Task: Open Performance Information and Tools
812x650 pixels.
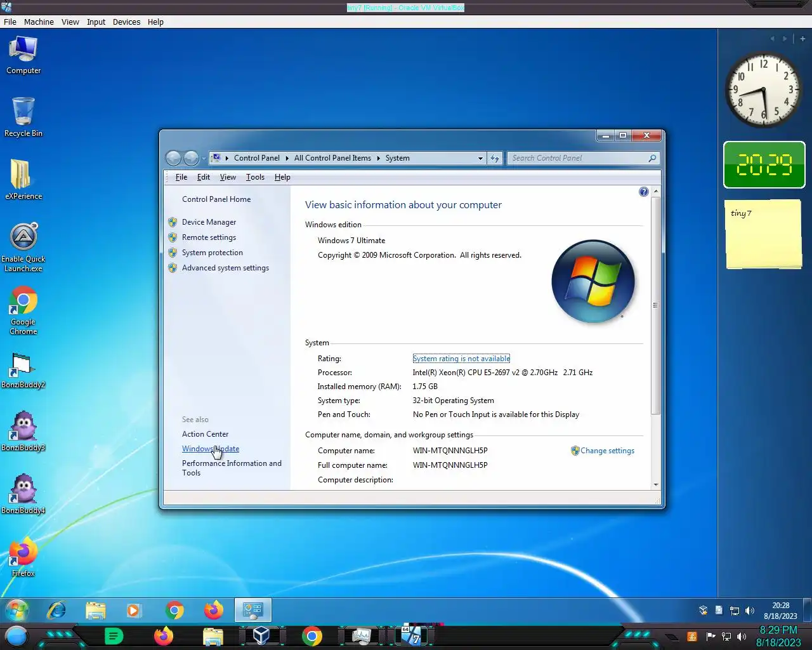Action: tap(232, 468)
